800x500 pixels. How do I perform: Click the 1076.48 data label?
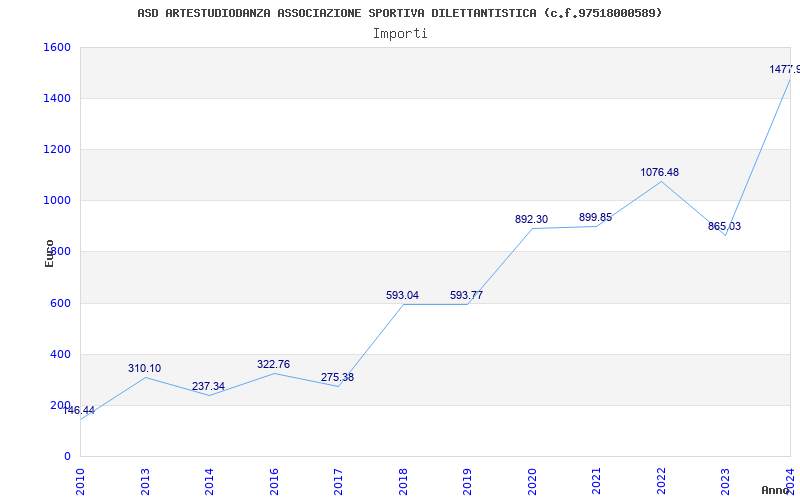tap(660, 172)
